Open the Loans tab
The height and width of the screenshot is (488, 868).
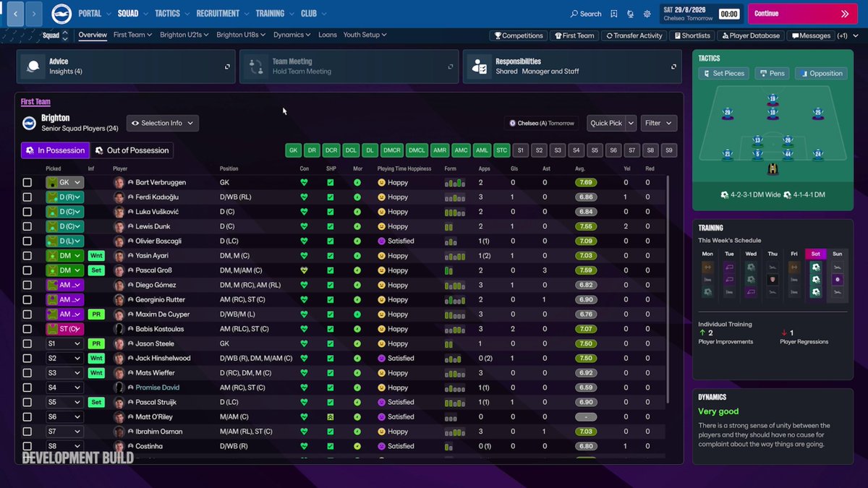328,35
